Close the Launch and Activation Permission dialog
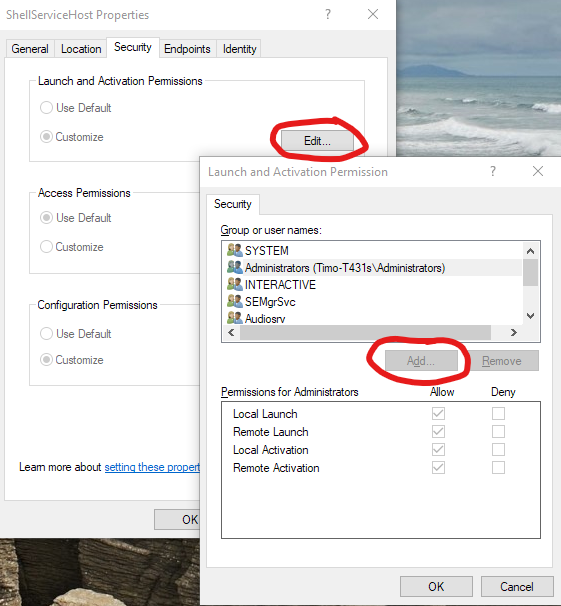 (x=538, y=171)
